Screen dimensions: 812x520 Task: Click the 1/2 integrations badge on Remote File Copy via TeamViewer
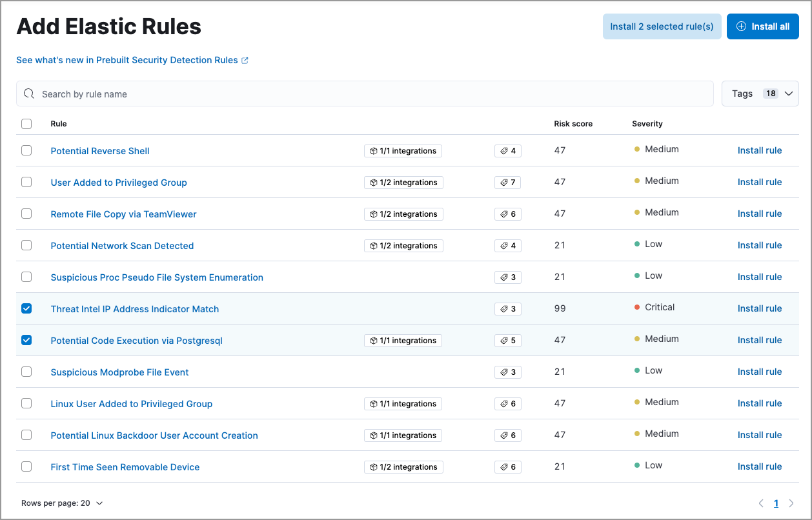point(403,214)
